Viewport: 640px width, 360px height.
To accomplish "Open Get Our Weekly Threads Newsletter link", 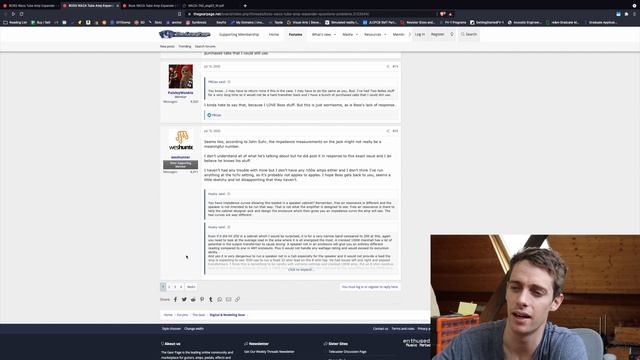I will (269, 351).
